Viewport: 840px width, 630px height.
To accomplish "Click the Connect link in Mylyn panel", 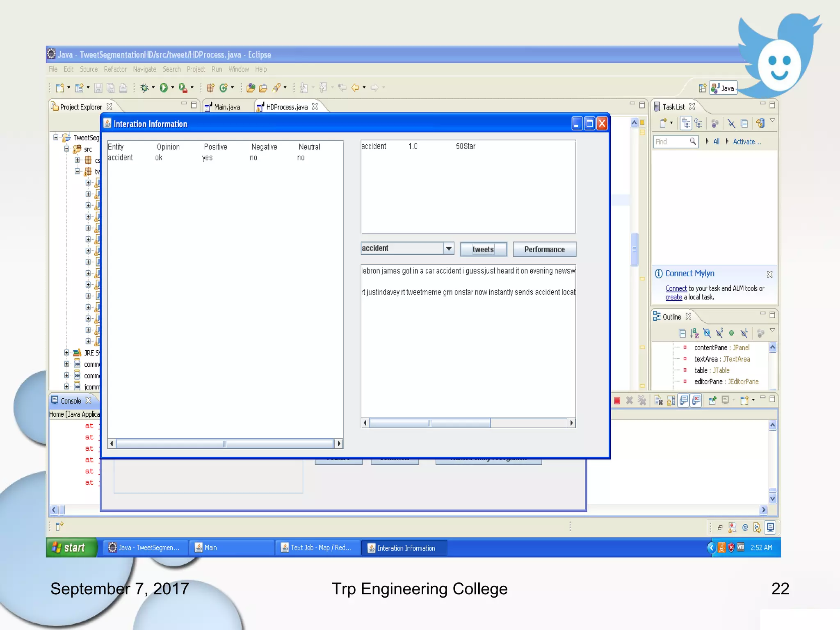I will click(x=676, y=288).
